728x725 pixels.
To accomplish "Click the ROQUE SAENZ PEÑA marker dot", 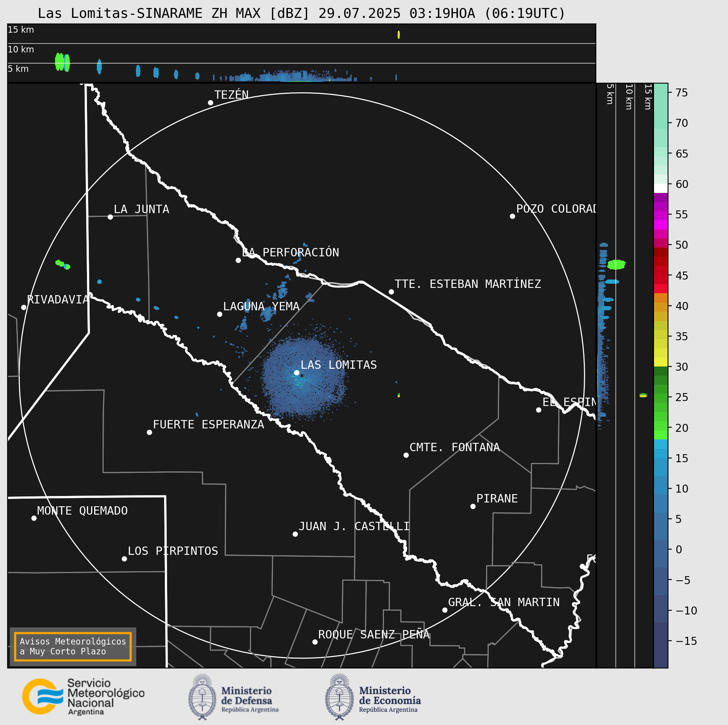I will 315,642.
